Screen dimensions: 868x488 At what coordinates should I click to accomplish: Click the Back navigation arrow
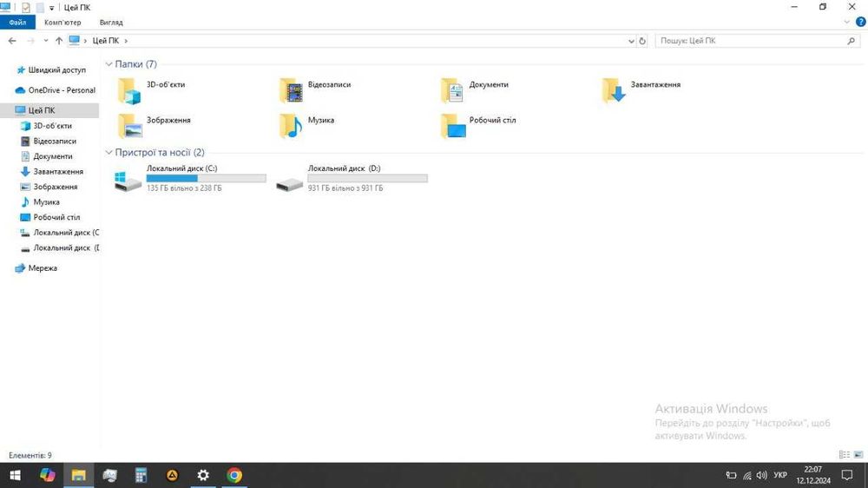[12, 41]
